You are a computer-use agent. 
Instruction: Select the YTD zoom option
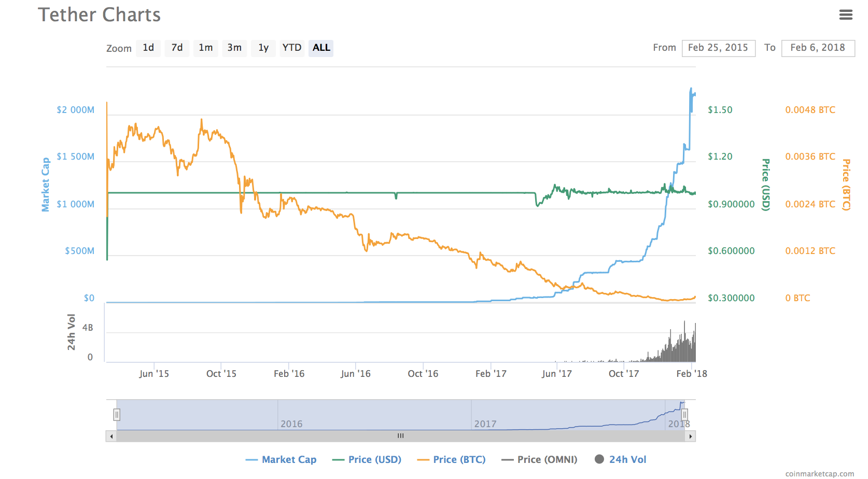292,48
